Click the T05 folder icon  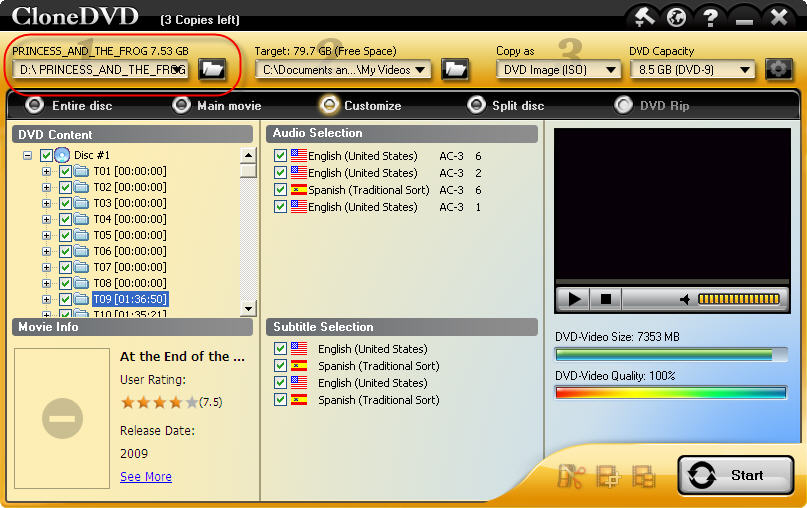click(81, 235)
